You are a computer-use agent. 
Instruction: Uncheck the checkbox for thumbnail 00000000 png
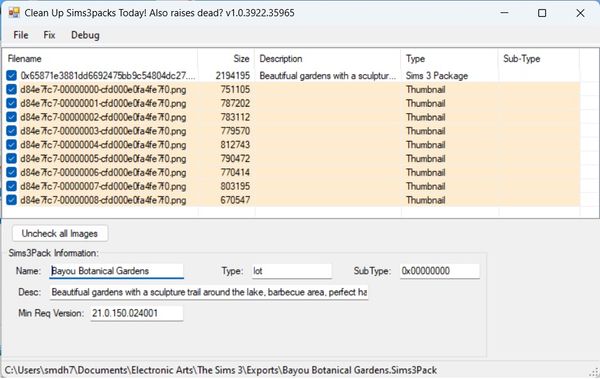[x=11, y=89]
